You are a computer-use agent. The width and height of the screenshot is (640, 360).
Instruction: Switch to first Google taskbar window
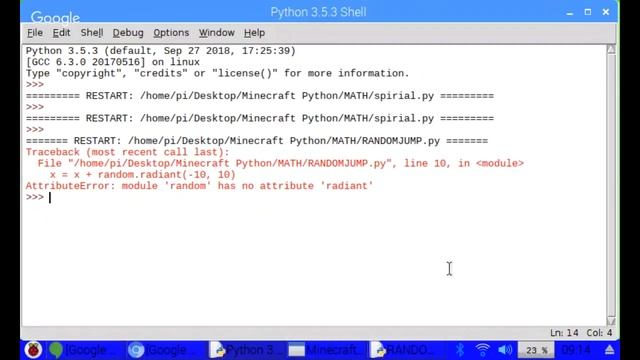click(x=84, y=350)
